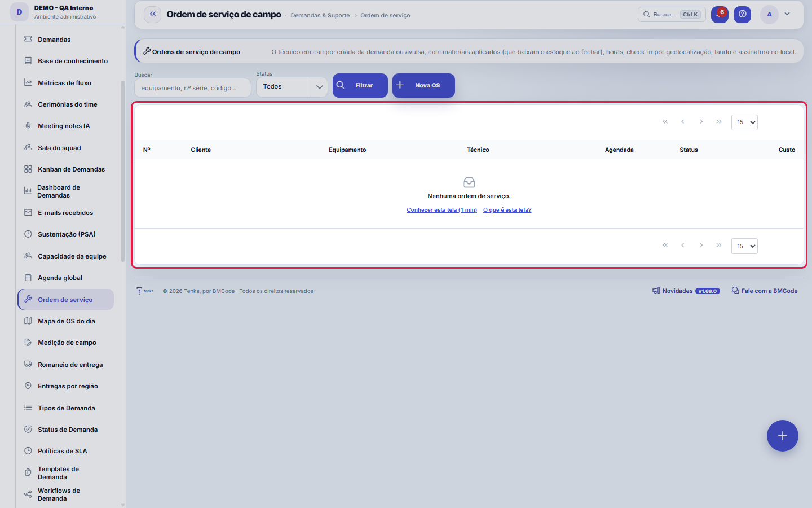
Task: Go to previous page in top paginator
Action: click(683, 122)
